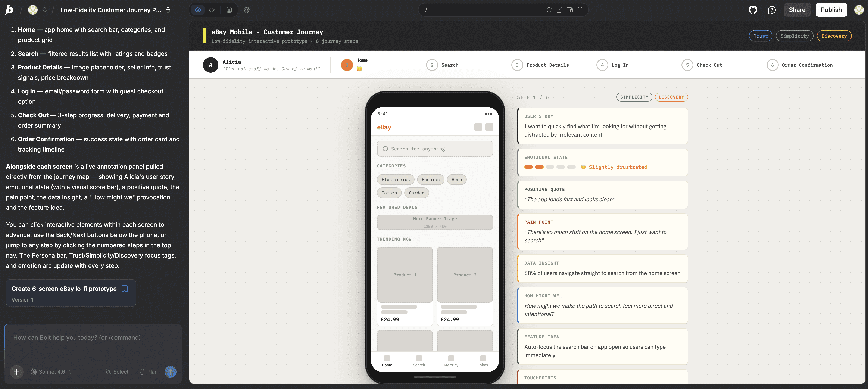Toggle the preview eye view

[198, 10]
